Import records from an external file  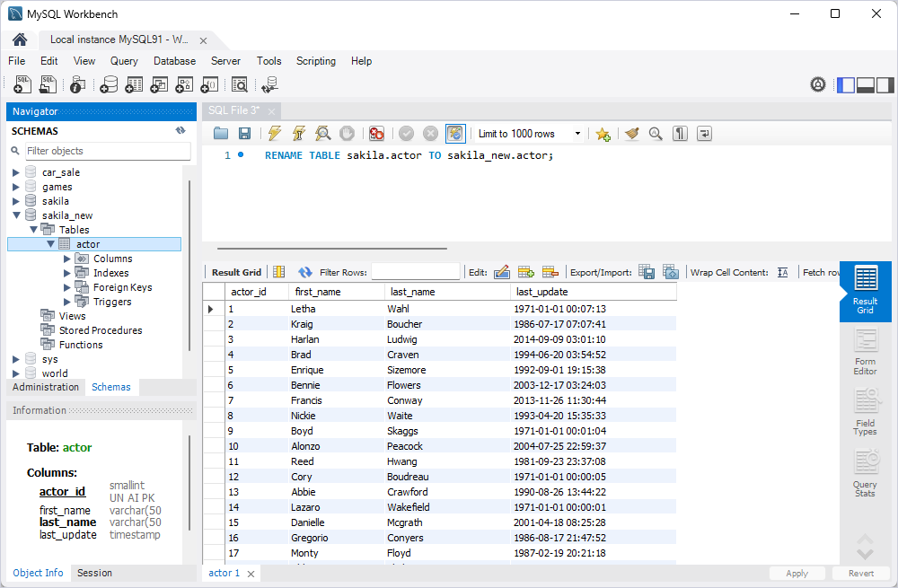tap(671, 273)
